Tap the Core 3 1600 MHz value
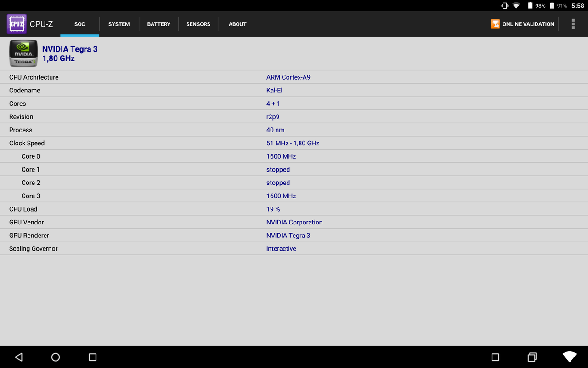Image resolution: width=588 pixels, height=368 pixels. coord(281,196)
